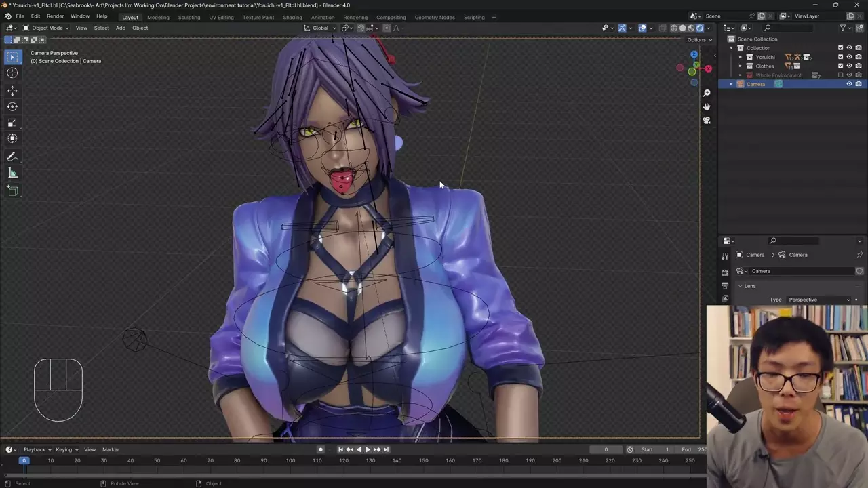The width and height of the screenshot is (868, 488).
Task: Click the Add Cube tool icon
Action: [x=12, y=191]
